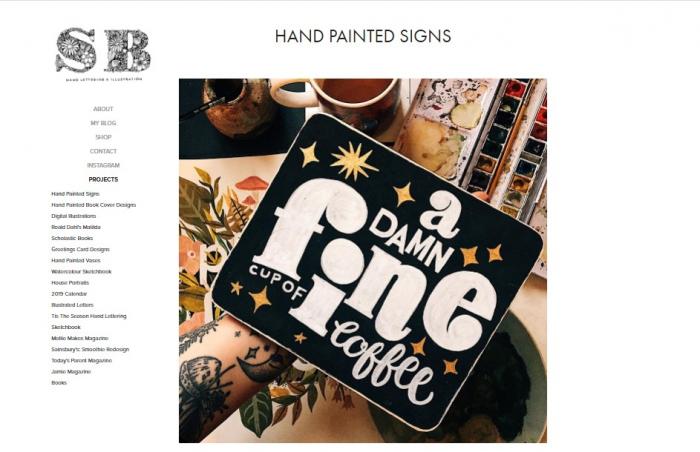Go to MY BLOG
The height and width of the screenshot is (452, 700).
tap(103, 123)
